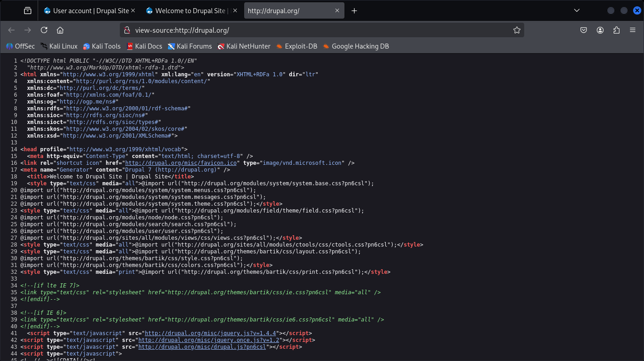The width and height of the screenshot is (644, 361).
Task: Open the Kali Forums bookmark
Action: tap(190, 46)
